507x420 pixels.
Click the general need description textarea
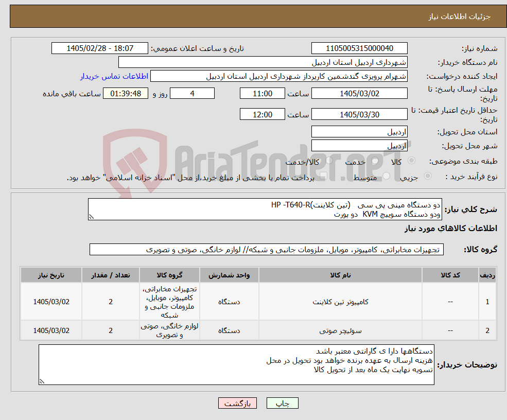pyautogui.click(x=265, y=209)
